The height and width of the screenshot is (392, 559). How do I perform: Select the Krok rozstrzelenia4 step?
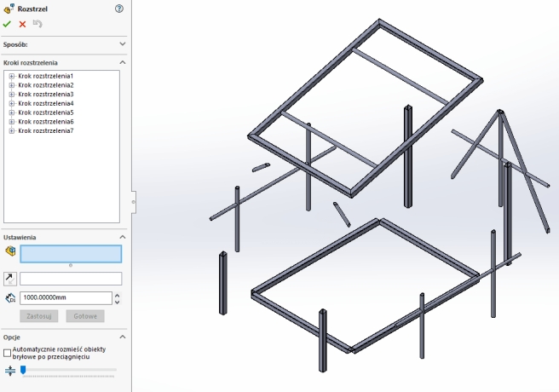pos(46,103)
